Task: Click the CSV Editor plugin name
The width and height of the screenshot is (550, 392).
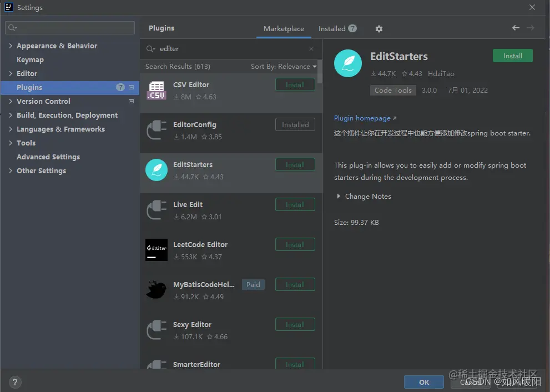Action: coord(191,84)
